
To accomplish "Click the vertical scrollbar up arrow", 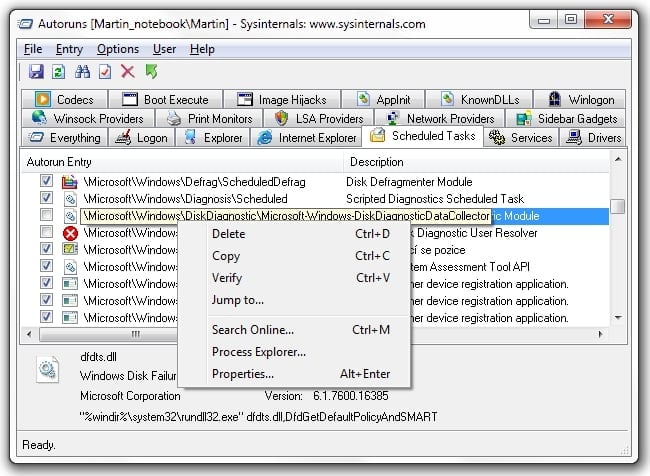I will (618, 160).
